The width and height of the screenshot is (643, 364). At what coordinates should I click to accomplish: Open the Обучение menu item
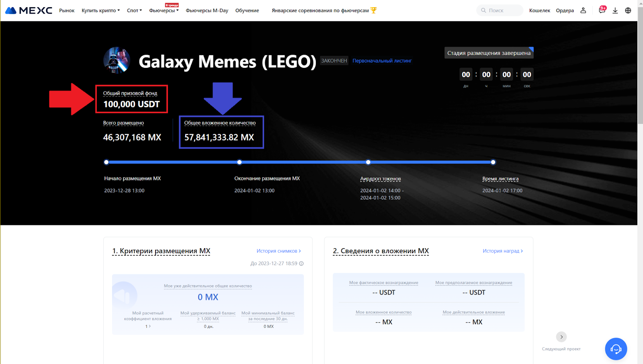tap(247, 10)
